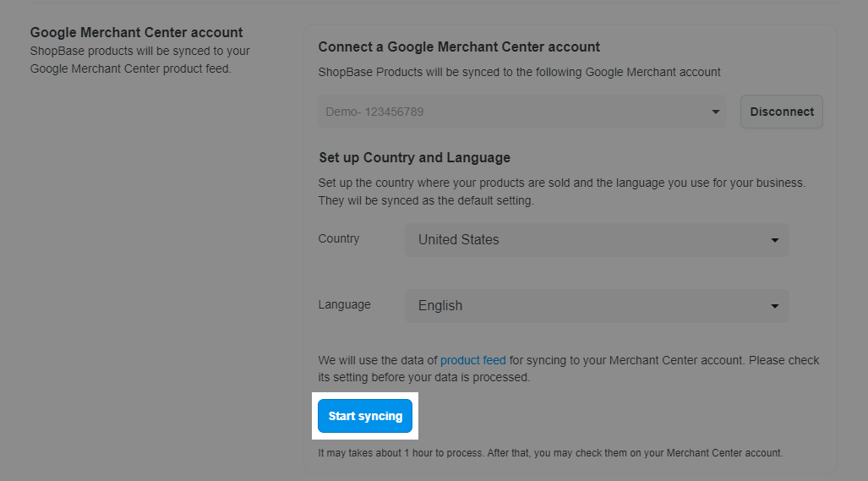Click the caret icon in the Language field
The height and width of the screenshot is (481, 868).
pyautogui.click(x=774, y=306)
